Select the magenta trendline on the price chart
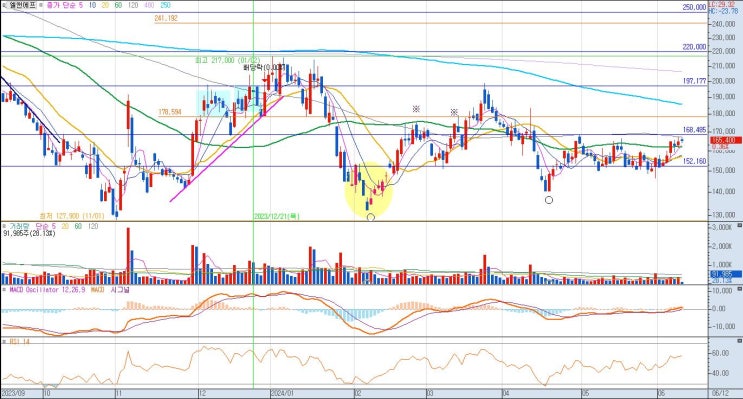Screen dimensions: 743x399 pyautogui.click(x=226, y=149)
